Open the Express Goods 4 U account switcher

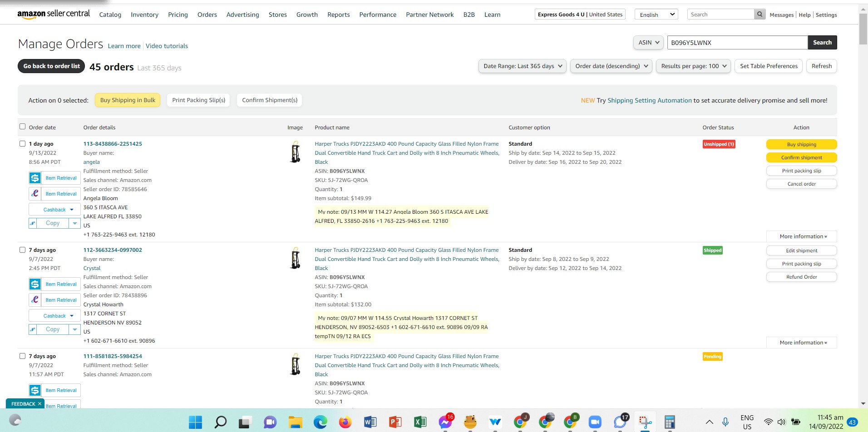coord(580,15)
